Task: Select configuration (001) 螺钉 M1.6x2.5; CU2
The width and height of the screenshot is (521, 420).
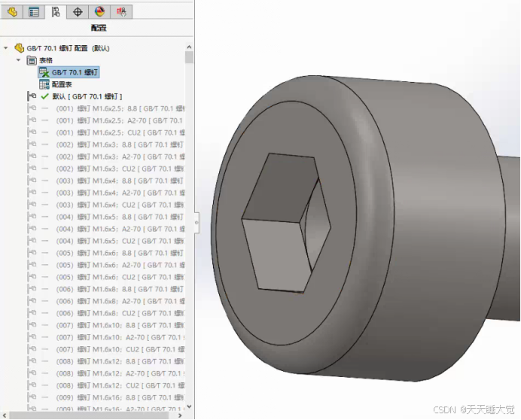Action: (120, 132)
